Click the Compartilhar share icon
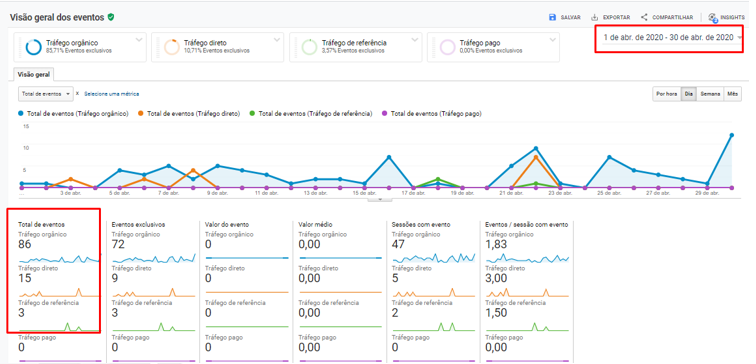The width and height of the screenshot is (756, 364). [x=644, y=17]
